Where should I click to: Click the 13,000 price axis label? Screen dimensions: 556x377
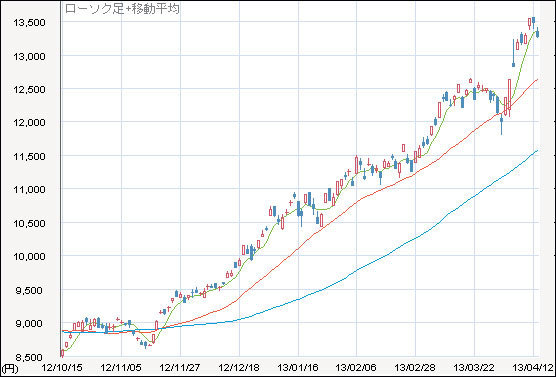pos(29,56)
